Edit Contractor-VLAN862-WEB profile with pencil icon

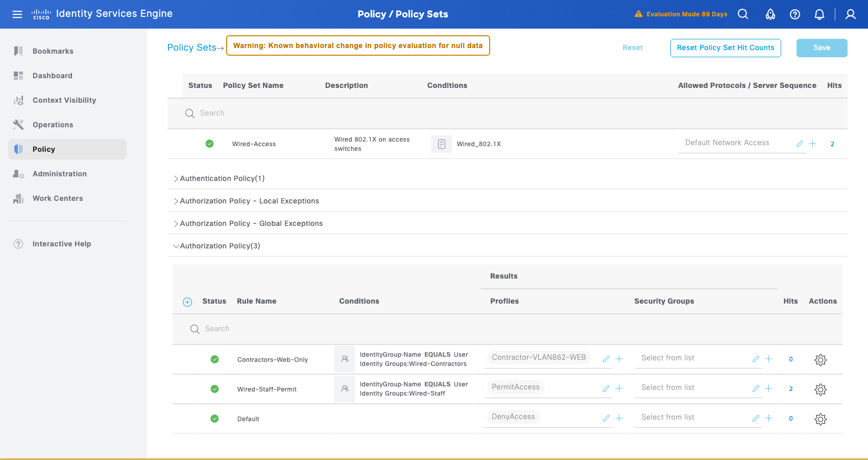[x=606, y=359]
